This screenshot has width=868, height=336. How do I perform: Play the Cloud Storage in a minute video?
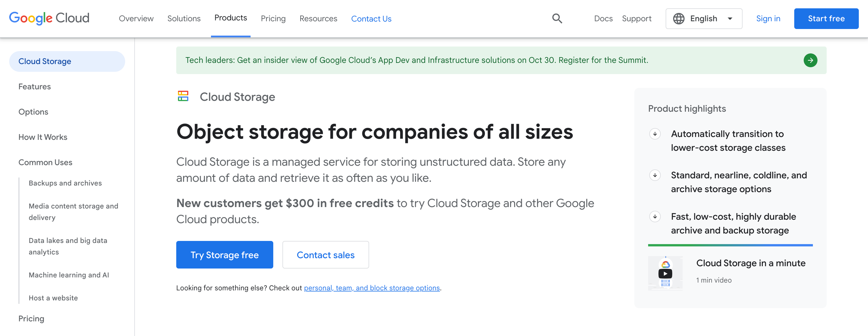click(x=665, y=273)
